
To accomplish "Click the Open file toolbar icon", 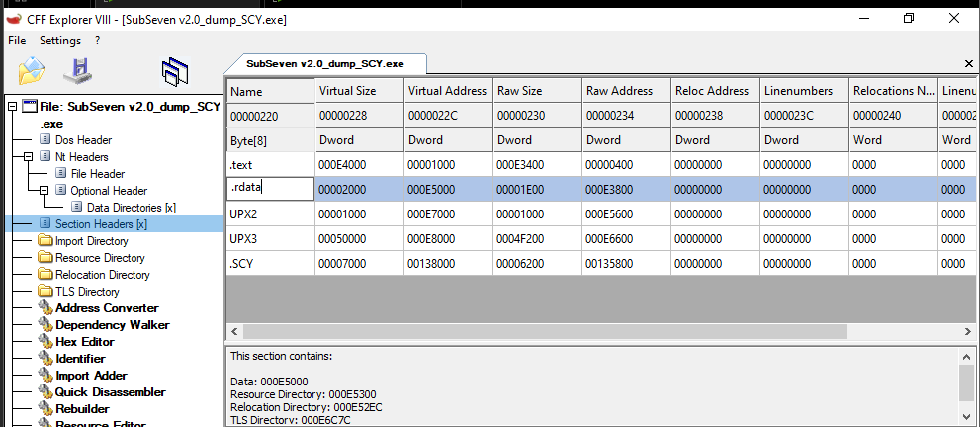I will (32, 71).
